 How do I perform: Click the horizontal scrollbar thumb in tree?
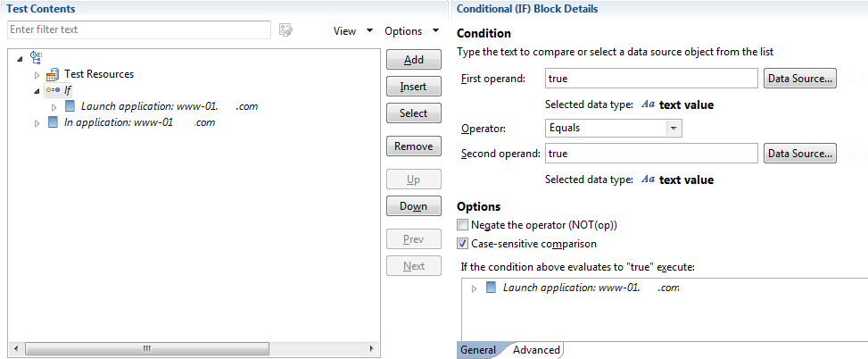pos(147,348)
